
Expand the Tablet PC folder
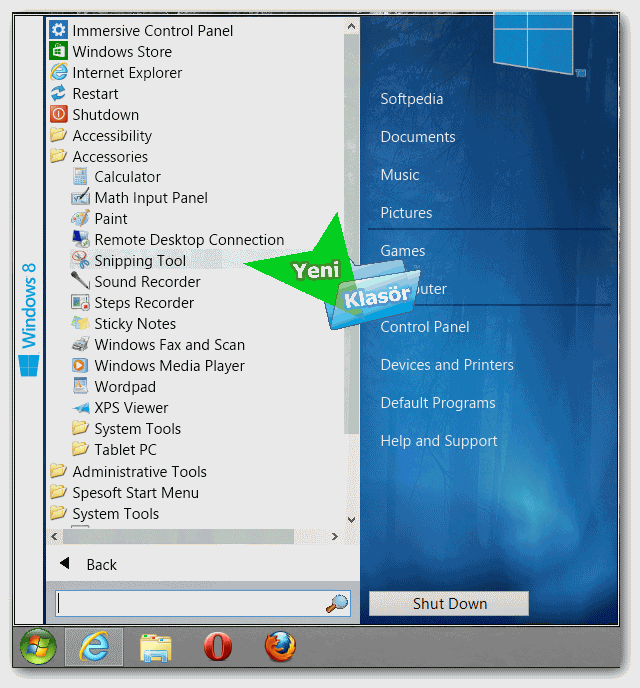[125, 450]
